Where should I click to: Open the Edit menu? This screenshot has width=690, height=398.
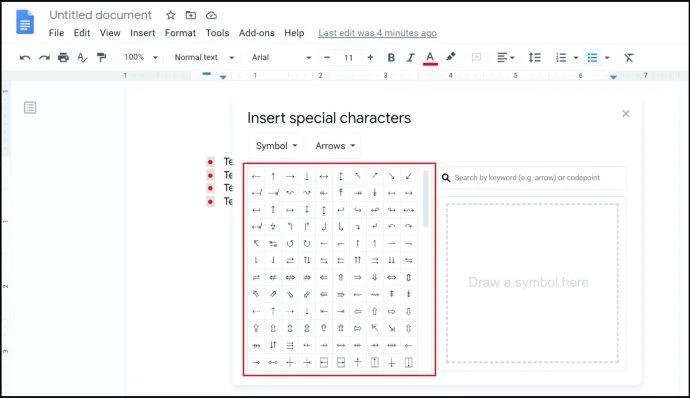82,33
